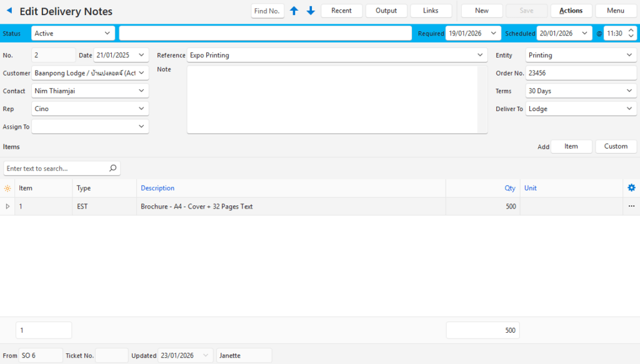Viewport: 640px width, 364px height.
Task: Go to next record with down arrow
Action: [311, 11]
